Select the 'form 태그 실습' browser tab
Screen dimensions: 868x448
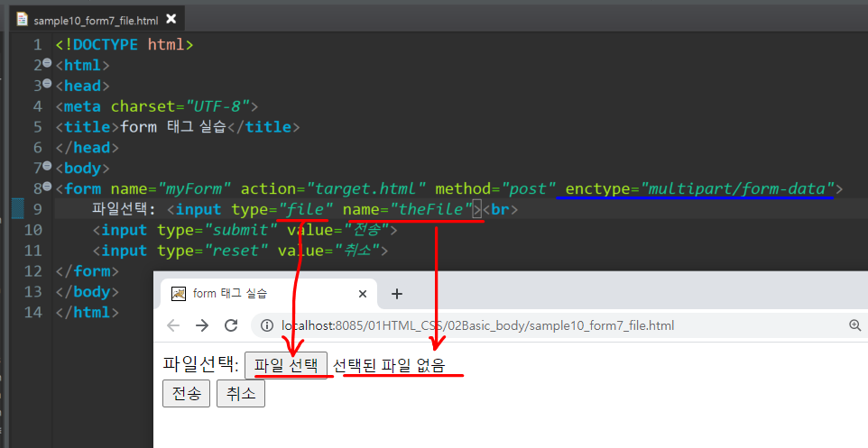(x=269, y=294)
